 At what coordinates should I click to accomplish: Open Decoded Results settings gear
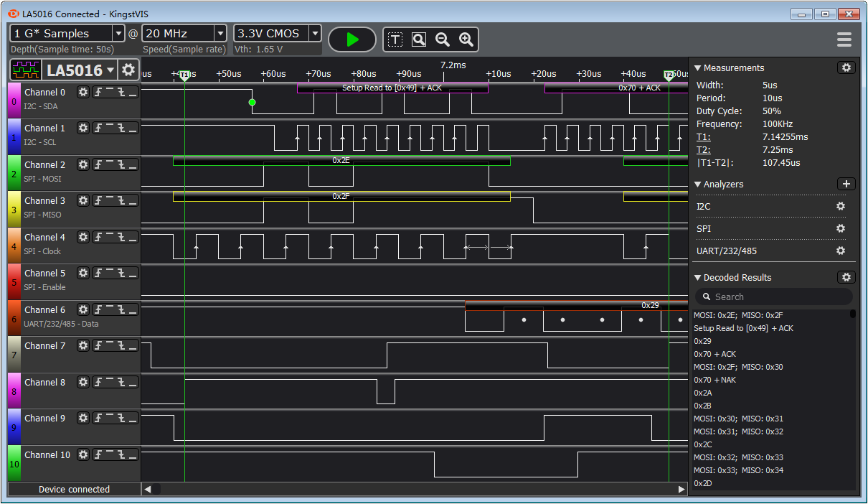coord(846,277)
